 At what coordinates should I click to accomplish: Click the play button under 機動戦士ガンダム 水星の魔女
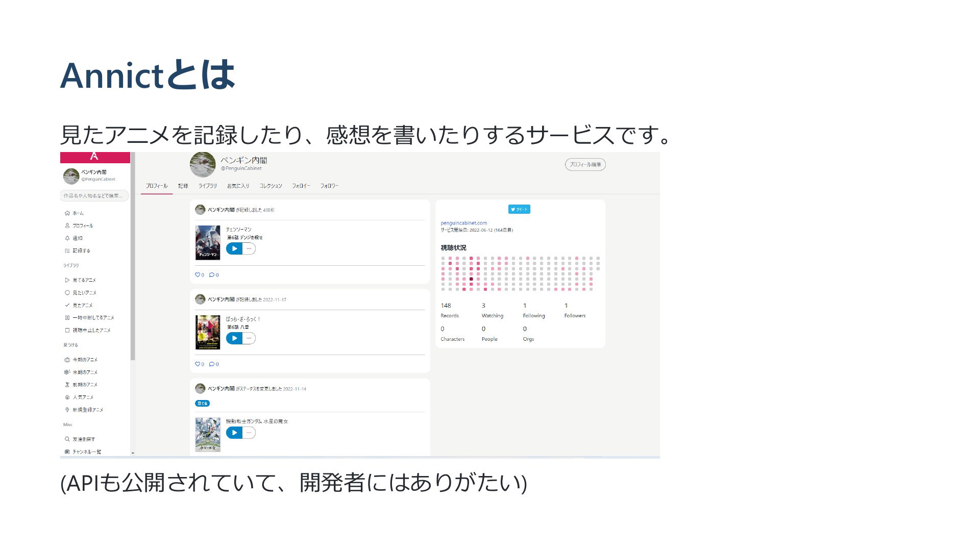[x=234, y=433]
